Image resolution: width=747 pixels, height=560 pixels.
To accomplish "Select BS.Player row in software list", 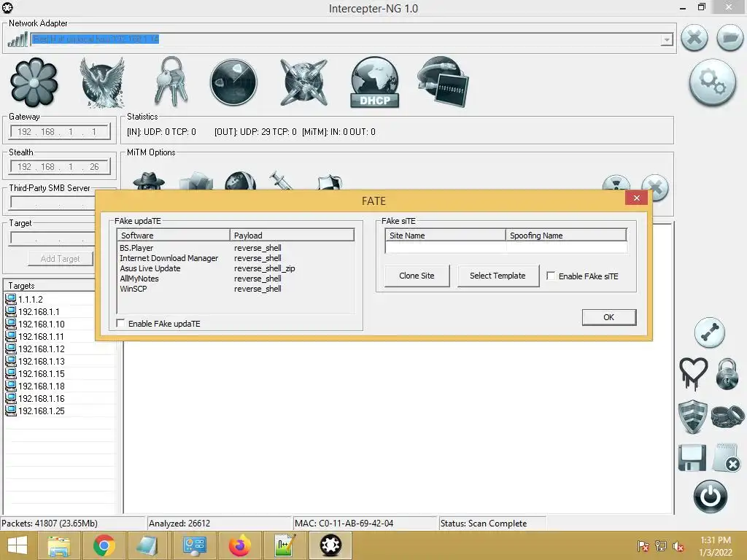I will click(236, 248).
